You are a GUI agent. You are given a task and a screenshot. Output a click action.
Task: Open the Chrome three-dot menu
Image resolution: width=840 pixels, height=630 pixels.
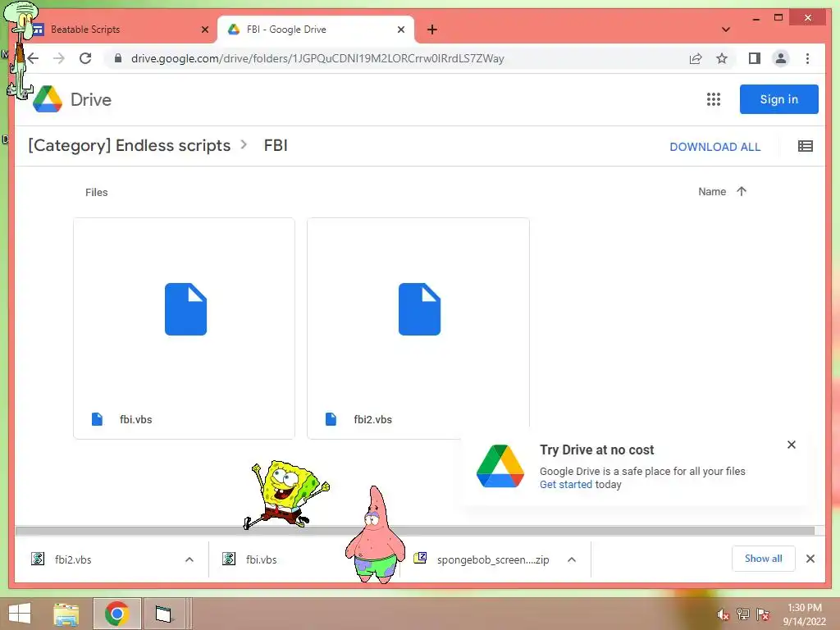[x=807, y=58]
